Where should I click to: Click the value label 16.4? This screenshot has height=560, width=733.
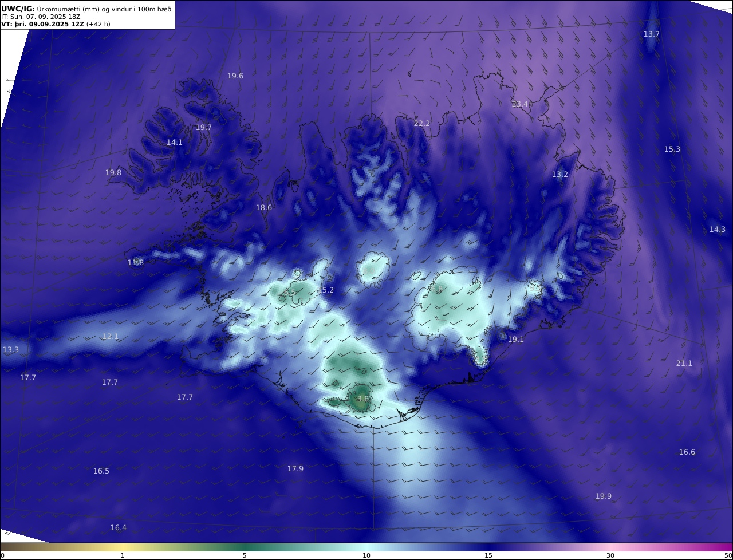[119, 528]
